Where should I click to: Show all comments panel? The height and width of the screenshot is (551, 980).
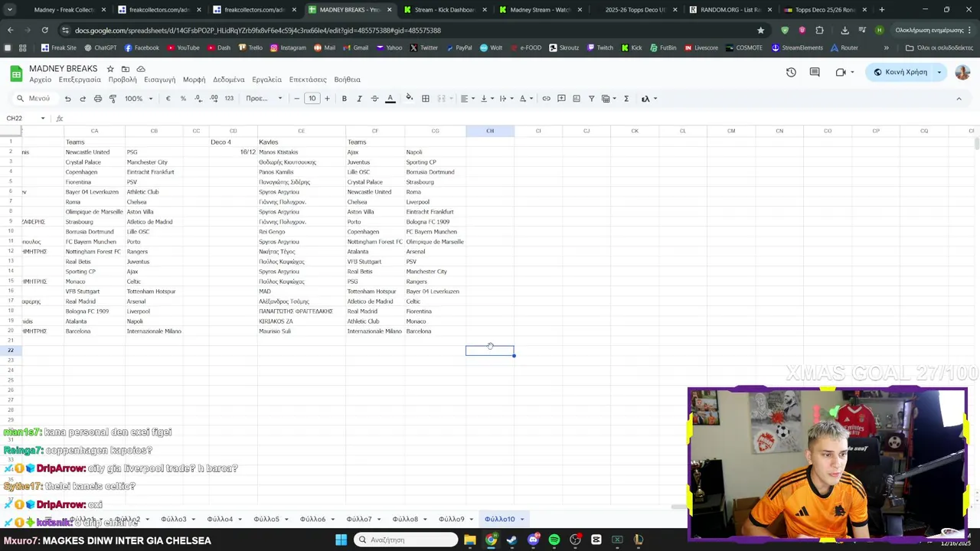(x=815, y=72)
